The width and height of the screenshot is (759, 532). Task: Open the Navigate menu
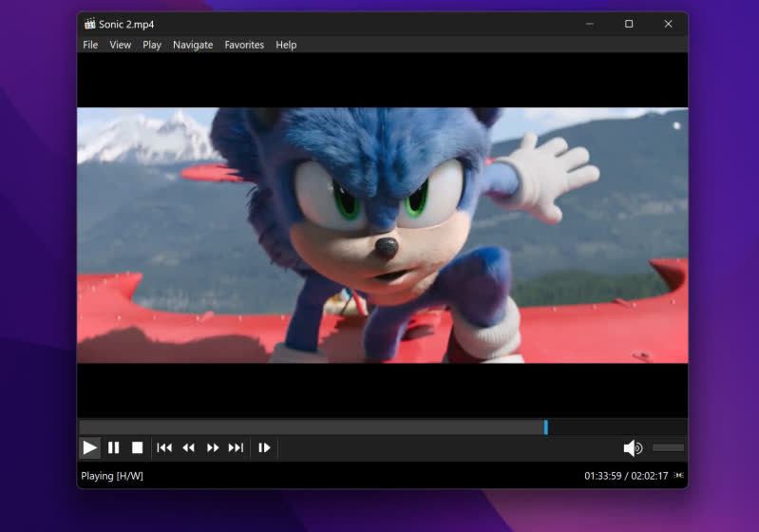[193, 45]
